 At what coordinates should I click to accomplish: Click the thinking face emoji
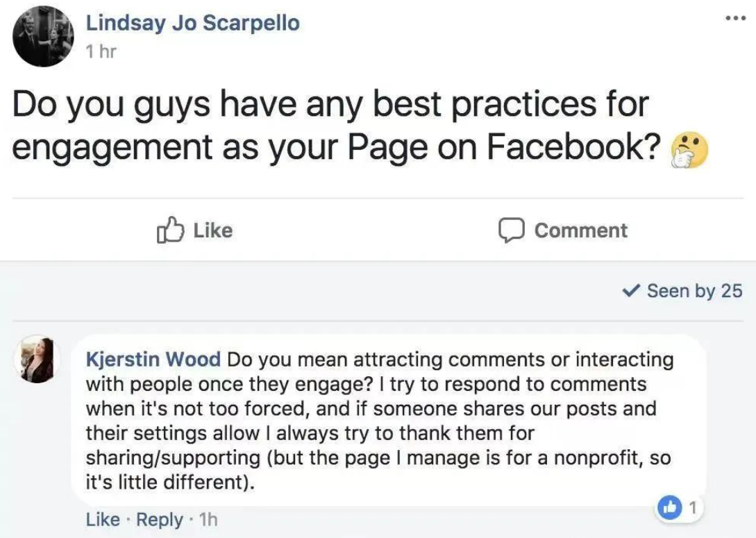pos(689,149)
